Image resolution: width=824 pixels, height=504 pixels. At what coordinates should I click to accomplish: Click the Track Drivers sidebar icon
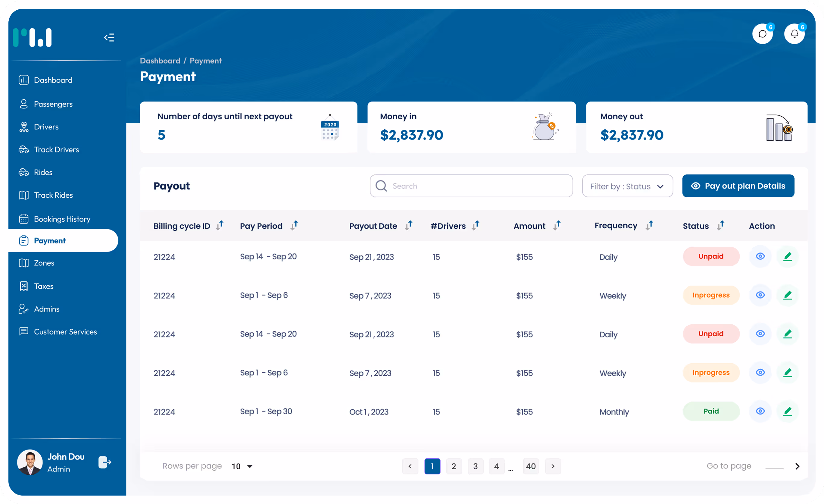tap(23, 149)
